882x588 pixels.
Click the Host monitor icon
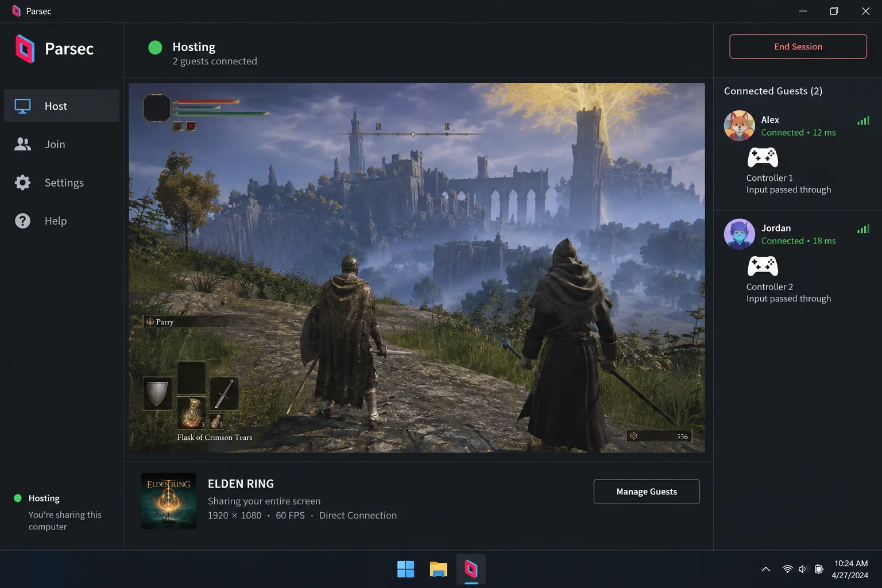23,106
